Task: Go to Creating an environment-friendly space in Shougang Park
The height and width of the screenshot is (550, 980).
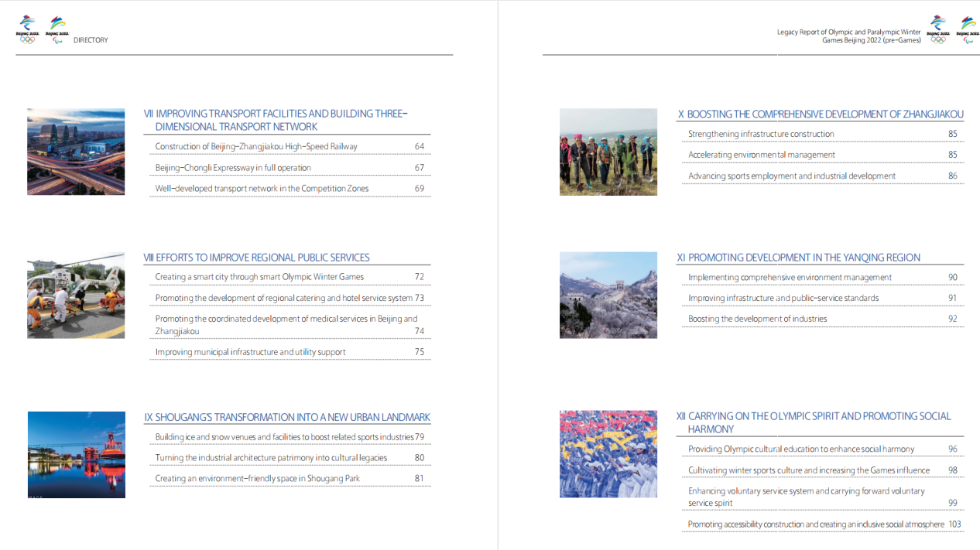Action: (x=257, y=479)
